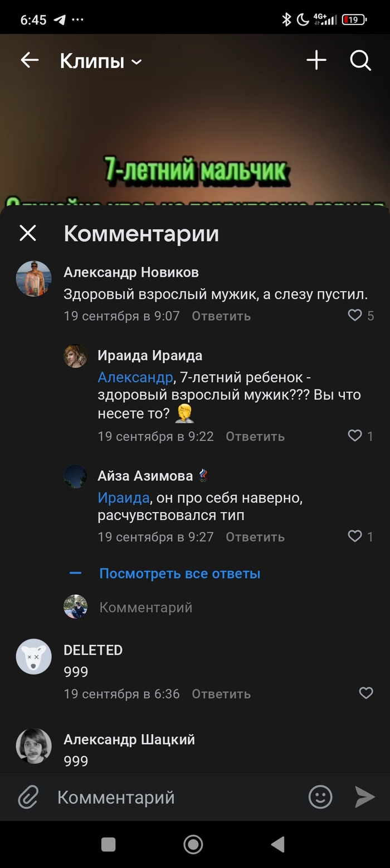Like Ираида Ираида's reply

pyautogui.click(x=355, y=436)
